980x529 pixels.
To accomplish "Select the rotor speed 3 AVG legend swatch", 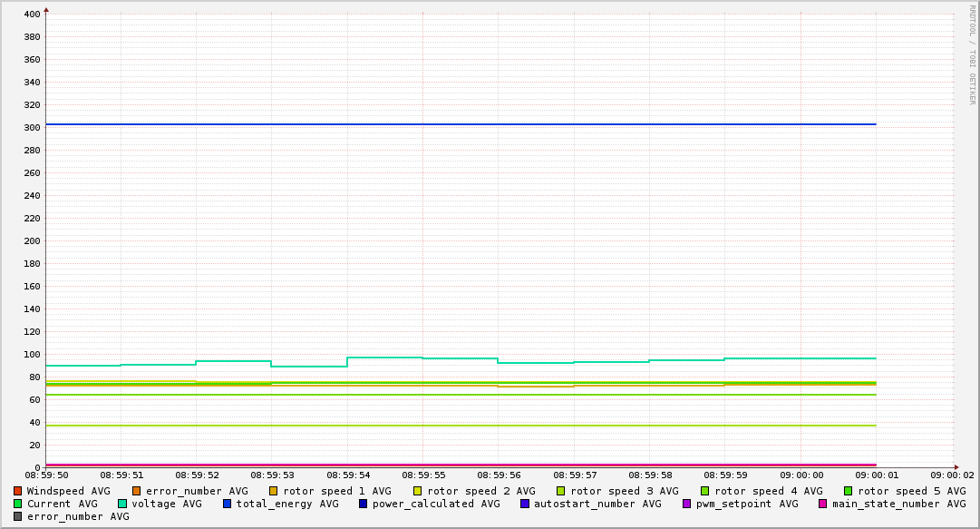I will [x=561, y=491].
